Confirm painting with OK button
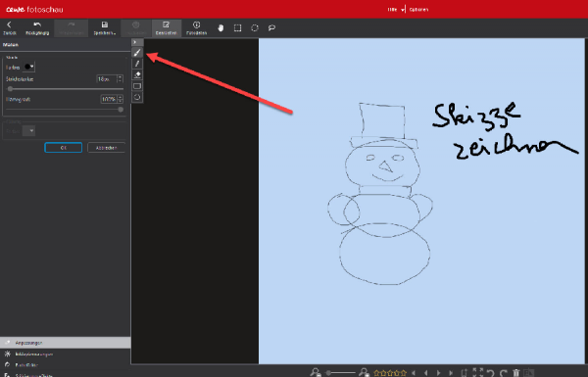The image size is (588, 377). (x=64, y=148)
